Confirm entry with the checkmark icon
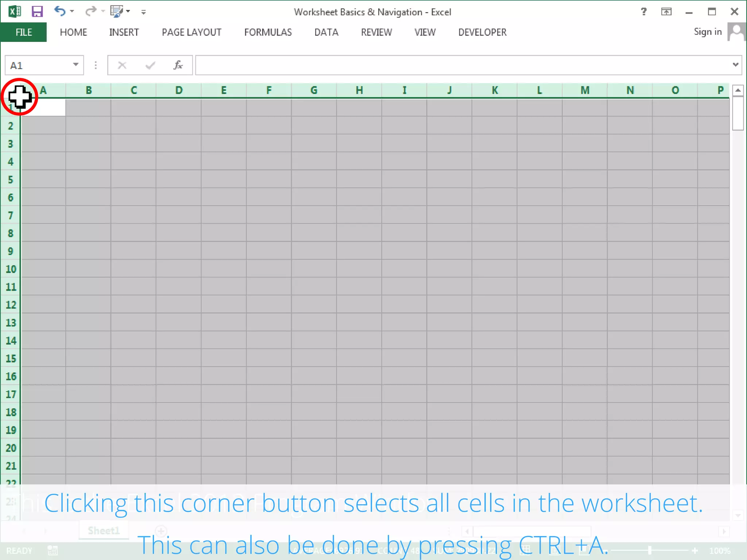Viewport: 747px width, 560px height. 150,65
